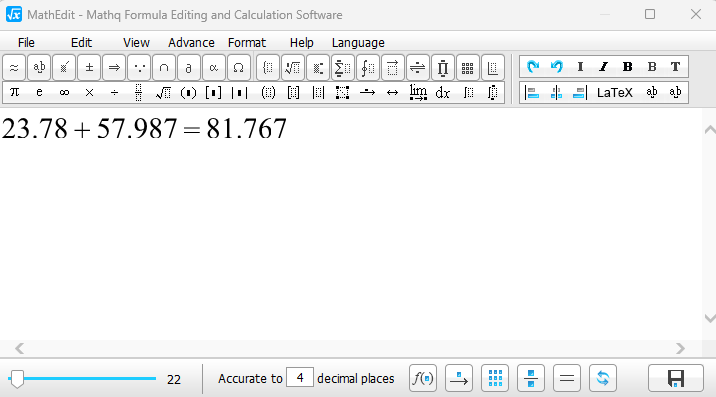Open the summation templates palette
This screenshot has width=716, height=397.
pyautogui.click(x=342, y=68)
